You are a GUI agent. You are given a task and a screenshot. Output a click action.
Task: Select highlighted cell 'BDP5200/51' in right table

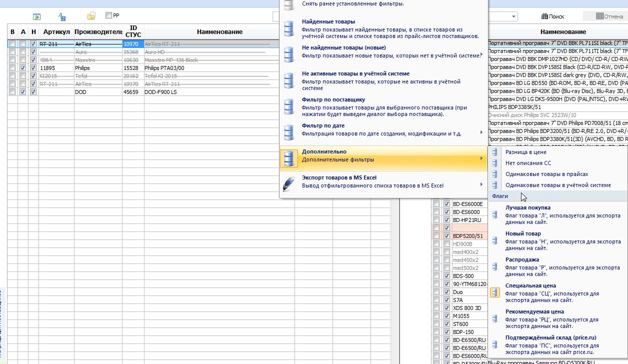(469, 236)
